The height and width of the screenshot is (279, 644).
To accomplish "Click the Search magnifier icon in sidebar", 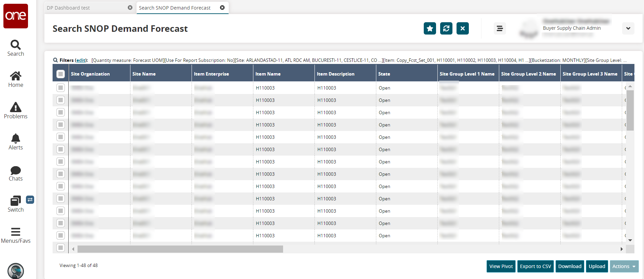I will click(x=15, y=45).
